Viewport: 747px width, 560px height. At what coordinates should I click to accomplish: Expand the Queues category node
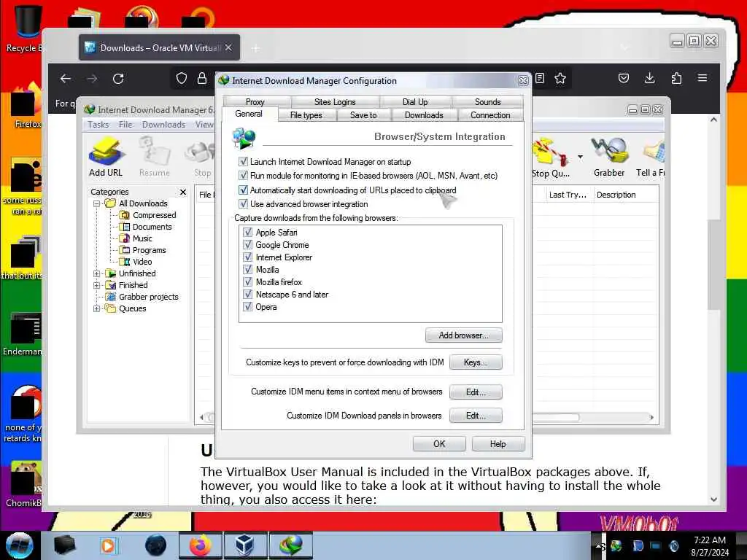(x=97, y=308)
